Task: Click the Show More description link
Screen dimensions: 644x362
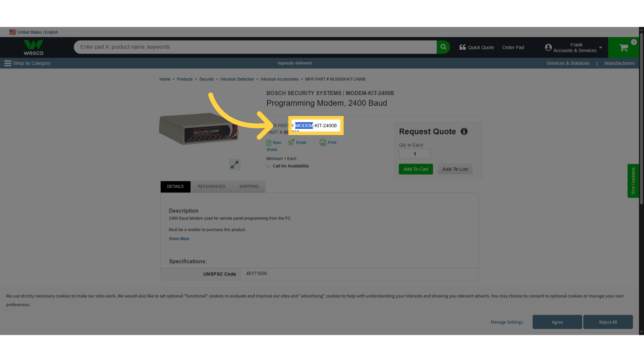Action: (179, 239)
